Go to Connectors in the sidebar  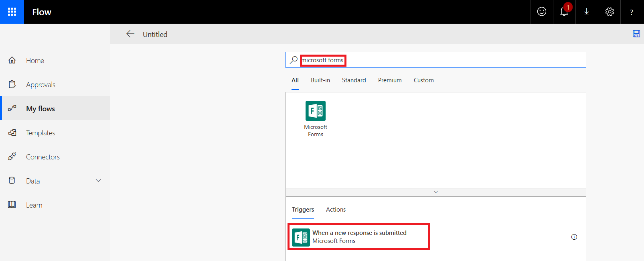[x=43, y=157]
